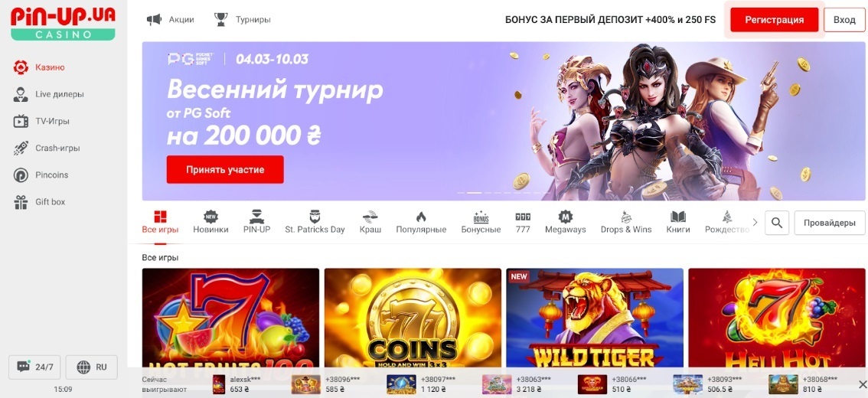Click the Вход login button
868x398 pixels.
(844, 20)
